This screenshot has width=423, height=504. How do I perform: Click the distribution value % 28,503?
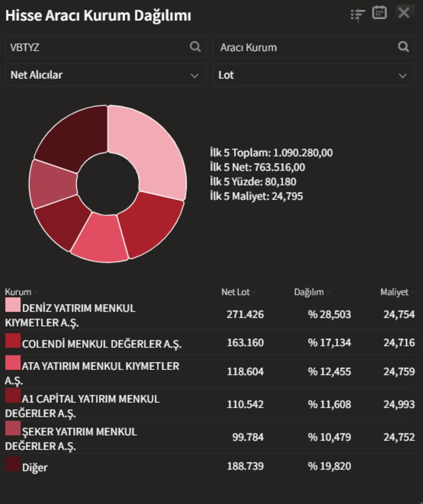point(329,314)
